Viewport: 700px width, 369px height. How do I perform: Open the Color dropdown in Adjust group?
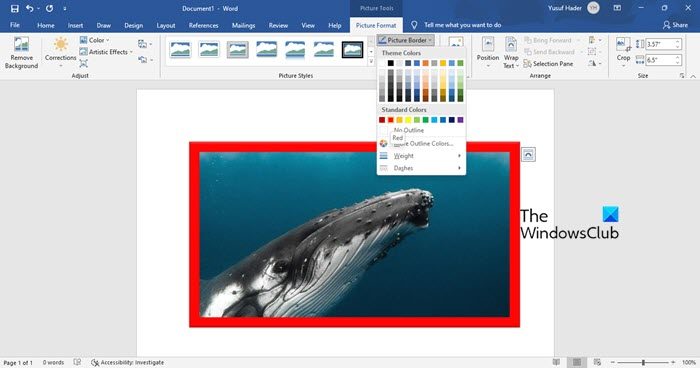[95, 40]
